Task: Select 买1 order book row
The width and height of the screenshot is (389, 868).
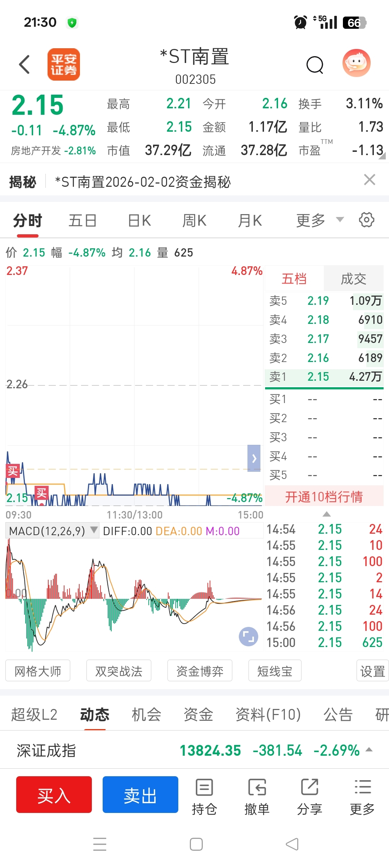Action: (324, 399)
